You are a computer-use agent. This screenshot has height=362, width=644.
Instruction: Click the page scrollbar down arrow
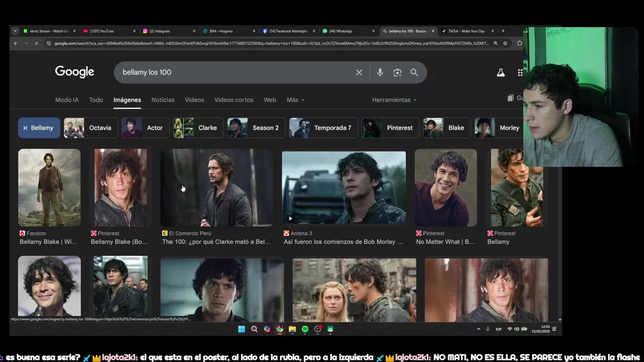pos(559,320)
